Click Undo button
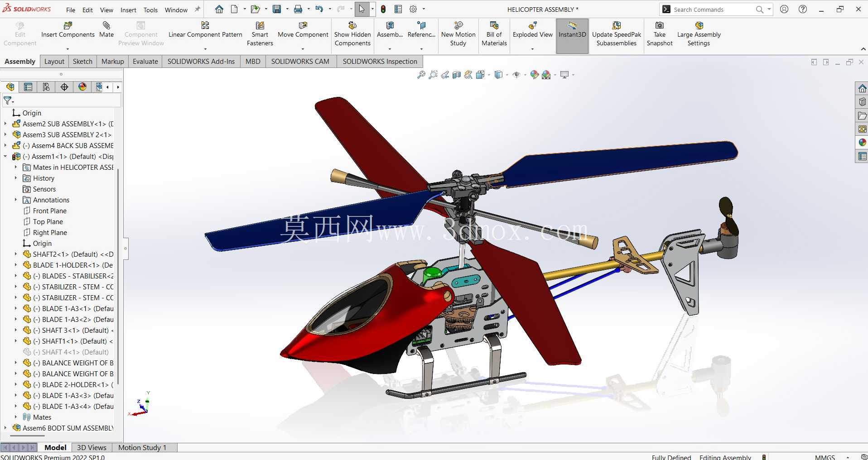This screenshot has width=868, height=460. tap(319, 9)
